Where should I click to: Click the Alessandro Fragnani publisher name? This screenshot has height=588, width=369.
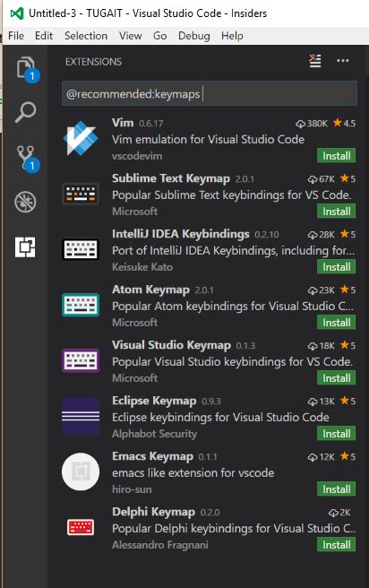coord(160,545)
